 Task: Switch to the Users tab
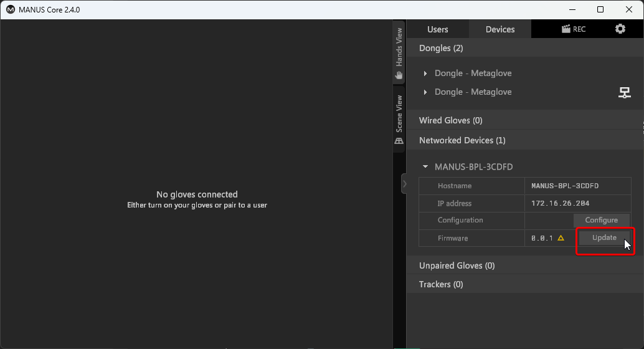437,29
